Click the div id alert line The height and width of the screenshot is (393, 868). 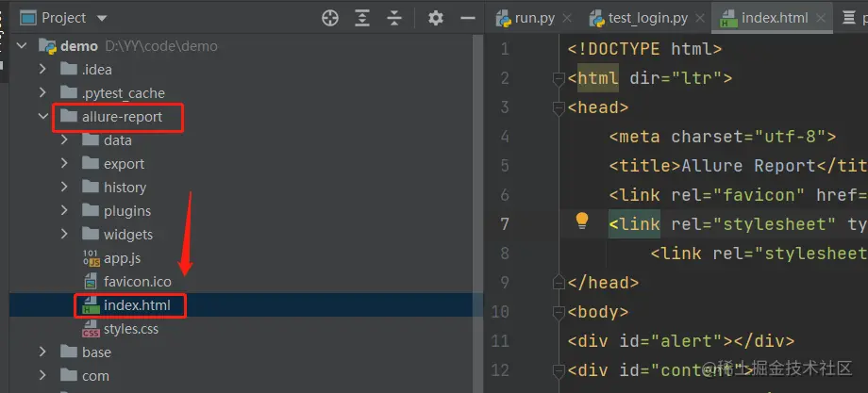(x=681, y=340)
